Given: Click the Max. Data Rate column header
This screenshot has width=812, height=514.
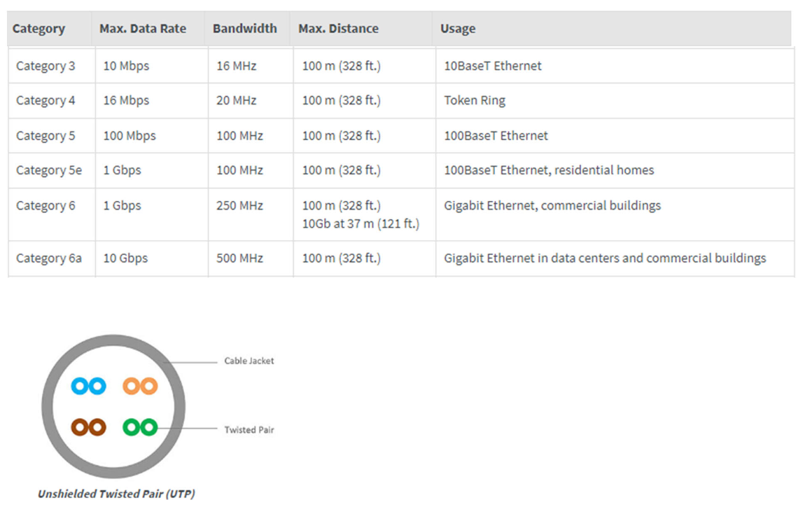Looking at the screenshot, I should pos(143,29).
